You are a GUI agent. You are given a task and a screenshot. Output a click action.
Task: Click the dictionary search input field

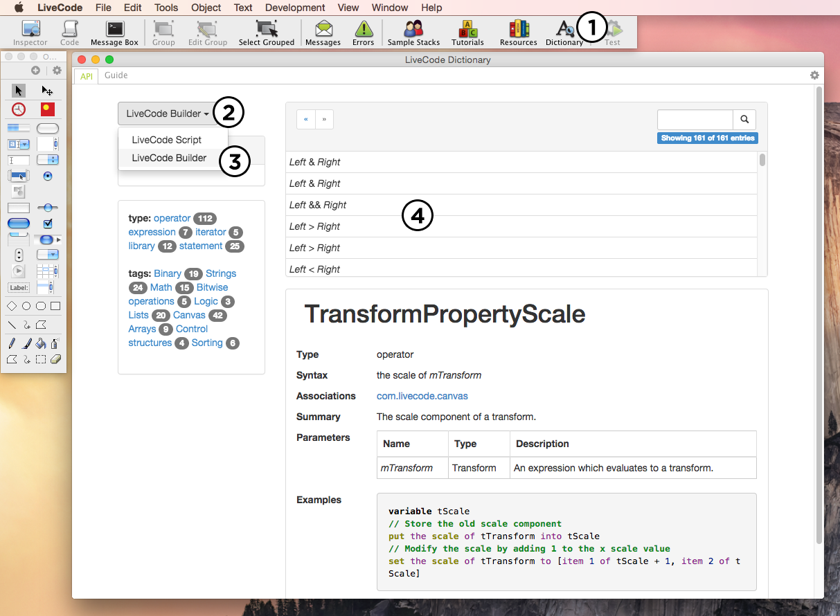click(695, 119)
